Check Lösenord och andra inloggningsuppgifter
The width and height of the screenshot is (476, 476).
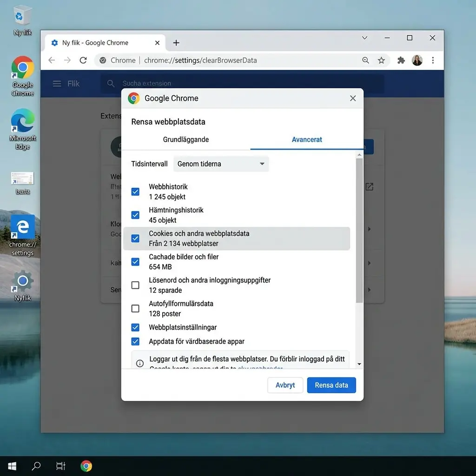[135, 285]
